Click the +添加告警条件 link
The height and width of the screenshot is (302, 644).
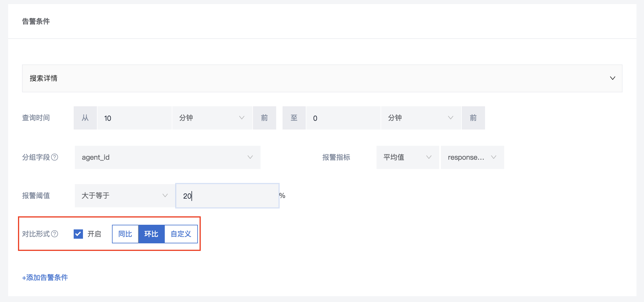[x=45, y=277]
